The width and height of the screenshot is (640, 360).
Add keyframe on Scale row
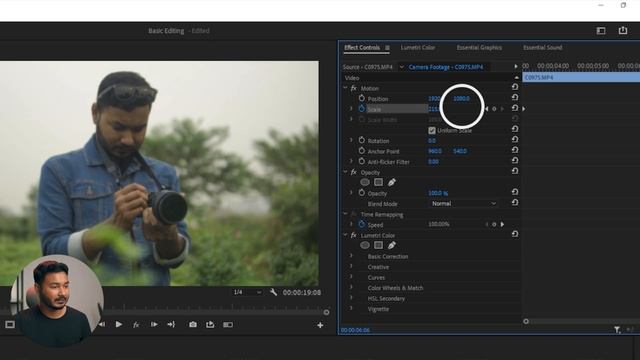click(494, 109)
